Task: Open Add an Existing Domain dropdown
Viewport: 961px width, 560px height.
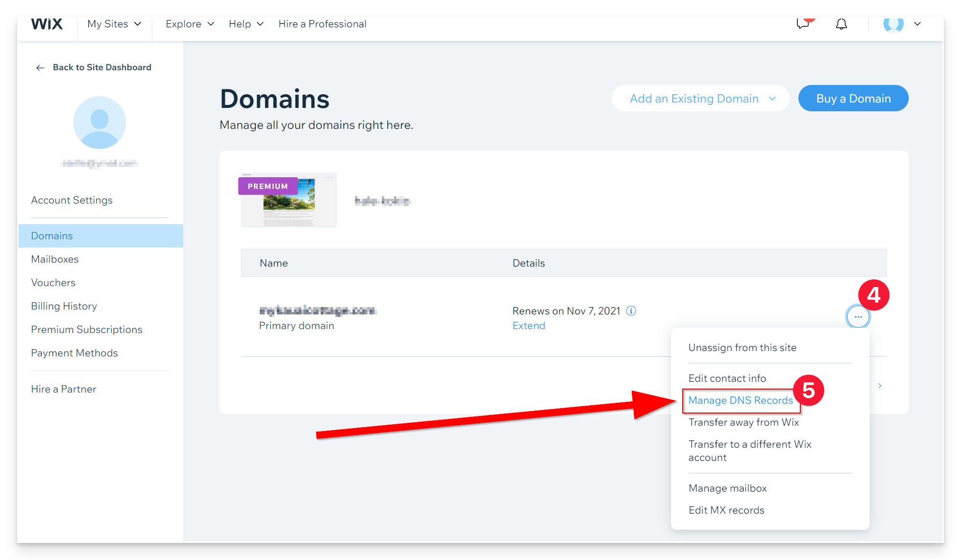Action: coord(700,99)
